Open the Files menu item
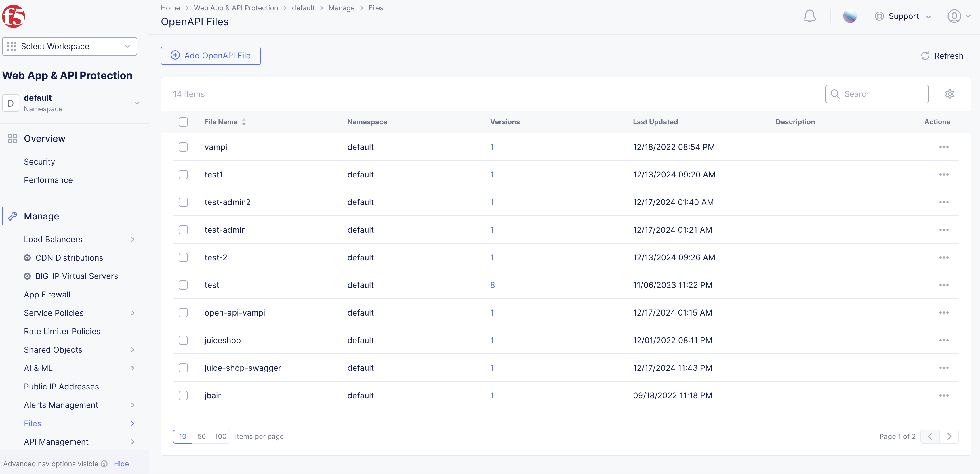 tap(32, 423)
